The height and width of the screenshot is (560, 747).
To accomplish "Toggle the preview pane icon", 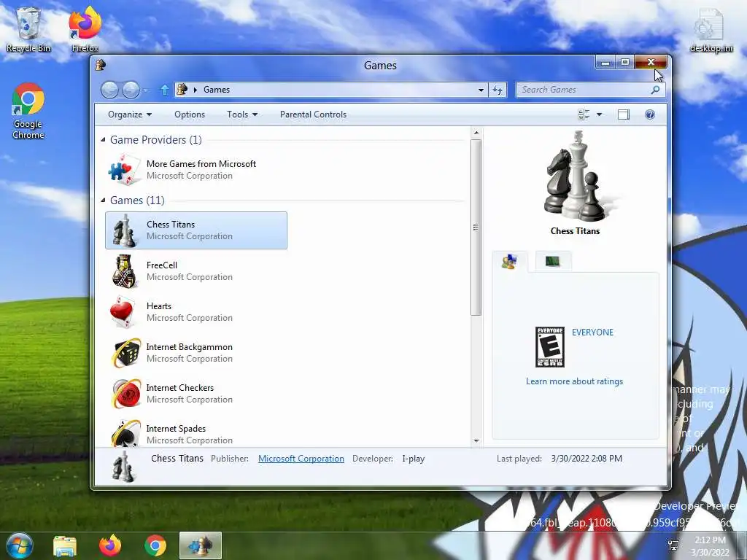I will tap(623, 114).
